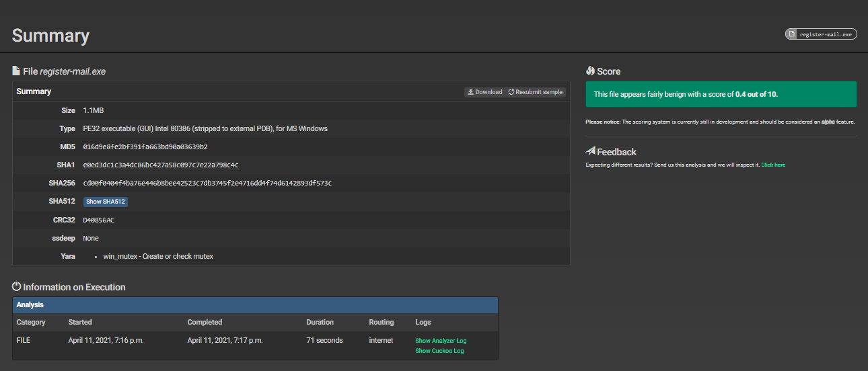Click the power icon by Information on Execution
Image resolution: width=868 pixels, height=371 pixels.
coord(17,287)
